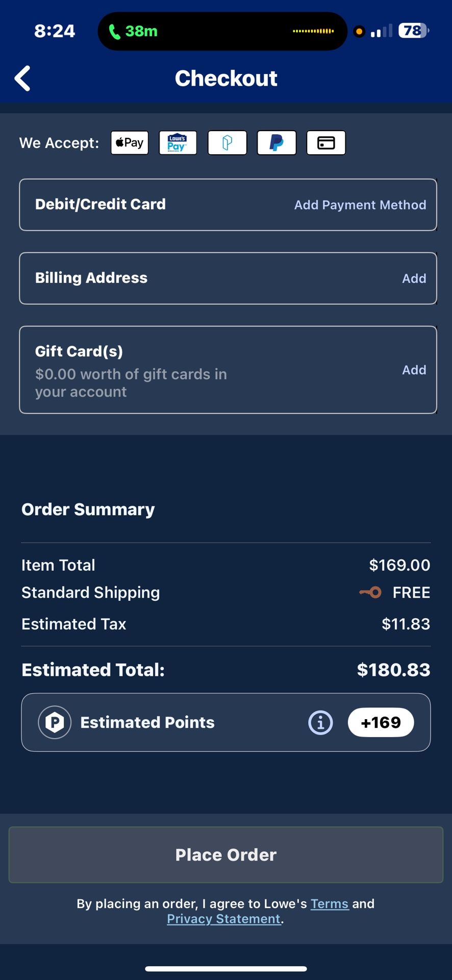Add a gift card

(414, 370)
